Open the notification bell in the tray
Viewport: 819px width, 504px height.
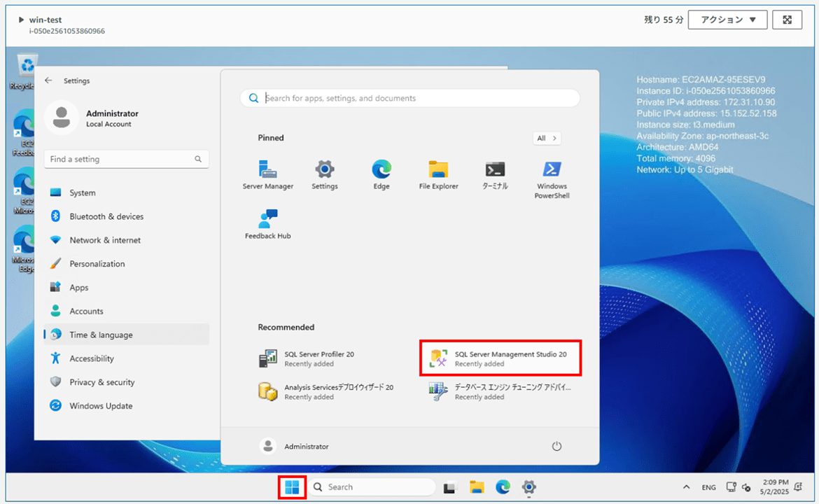tap(798, 486)
